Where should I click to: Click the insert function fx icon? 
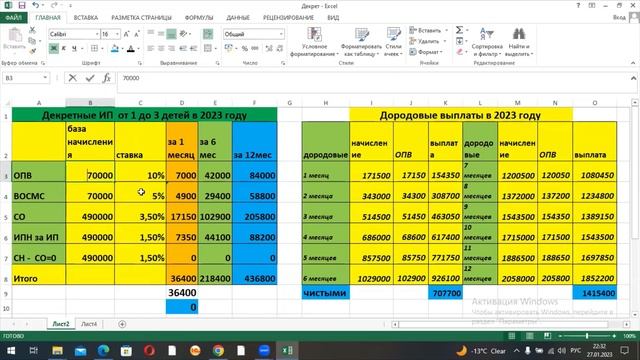(x=107, y=78)
